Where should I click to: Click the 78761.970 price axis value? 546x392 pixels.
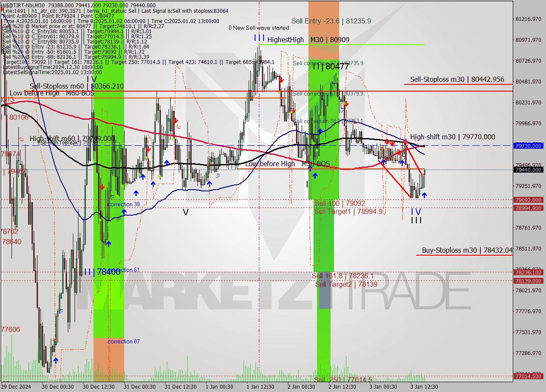pyautogui.click(x=529, y=228)
